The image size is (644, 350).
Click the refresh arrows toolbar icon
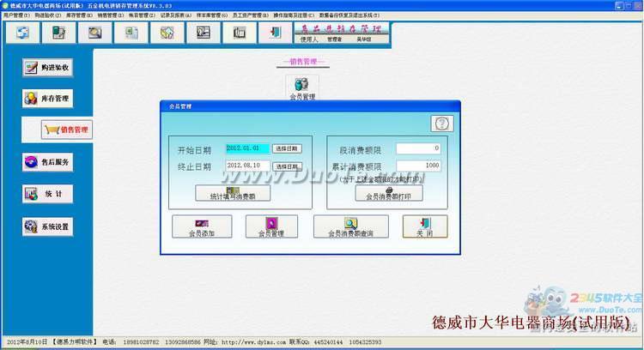[x=22, y=33]
